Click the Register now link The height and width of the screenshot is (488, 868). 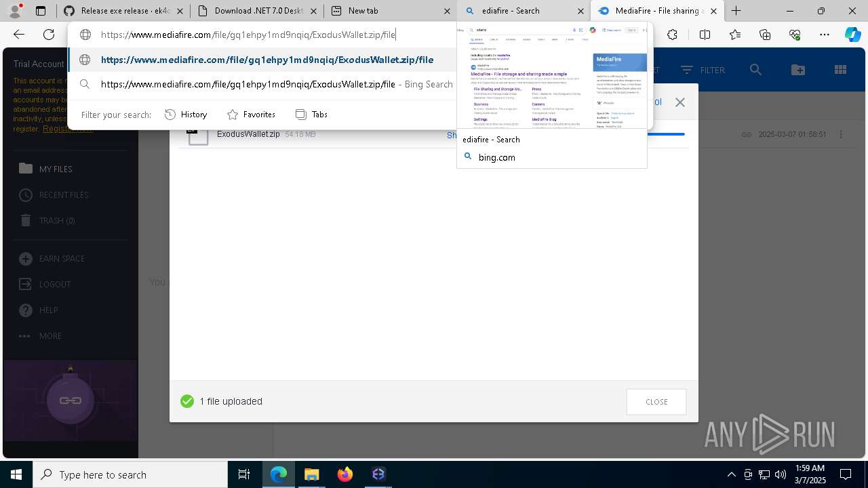click(x=68, y=129)
